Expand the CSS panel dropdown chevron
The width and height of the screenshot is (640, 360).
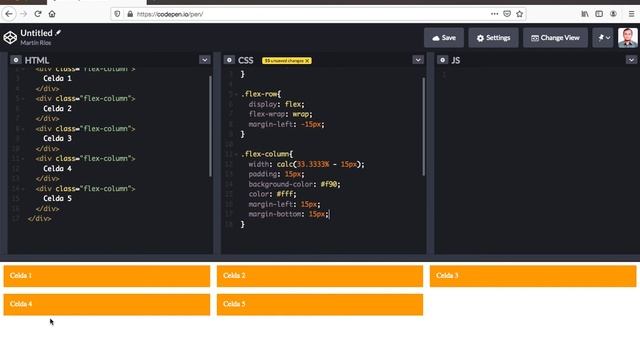418,60
